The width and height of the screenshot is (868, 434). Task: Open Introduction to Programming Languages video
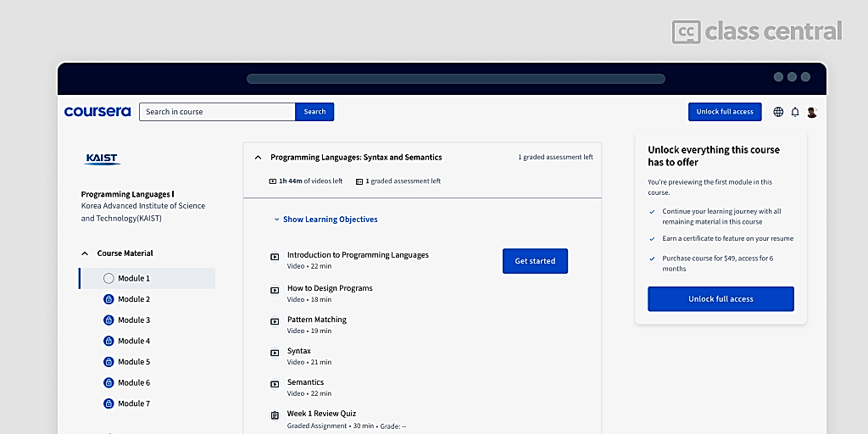[358, 255]
